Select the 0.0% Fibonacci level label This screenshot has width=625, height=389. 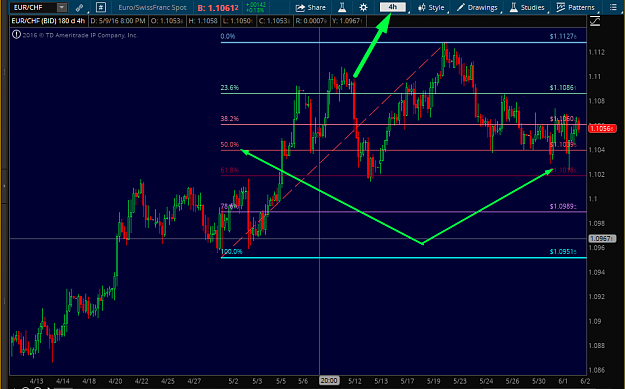point(228,36)
